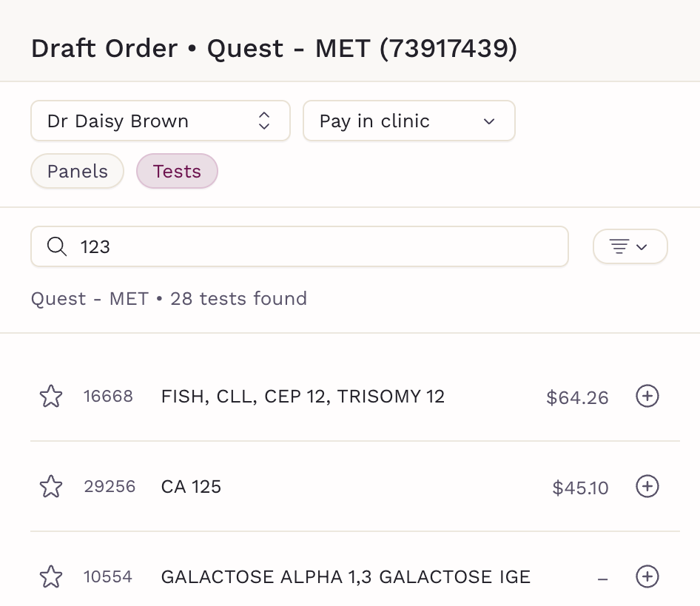Open the CA 125 test name
Screen dimensions: 700x606
(x=191, y=487)
